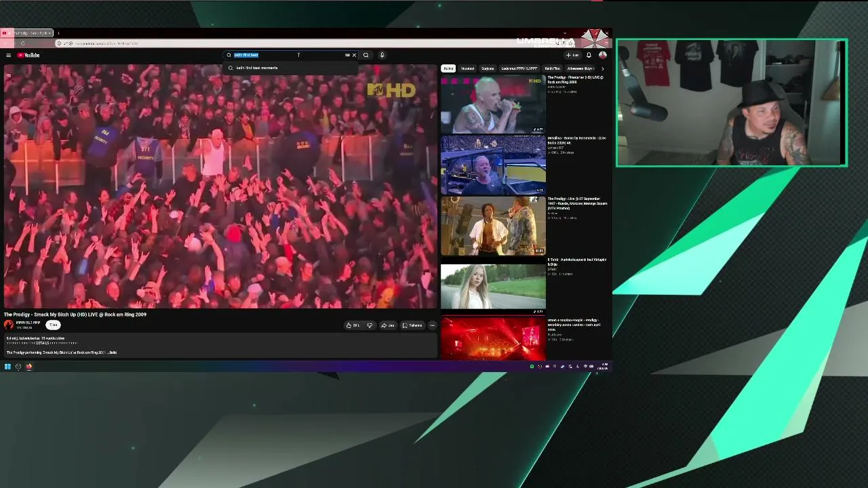
Task: Select the second filter chip beside Kaikki
Action: click(x=468, y=68)
